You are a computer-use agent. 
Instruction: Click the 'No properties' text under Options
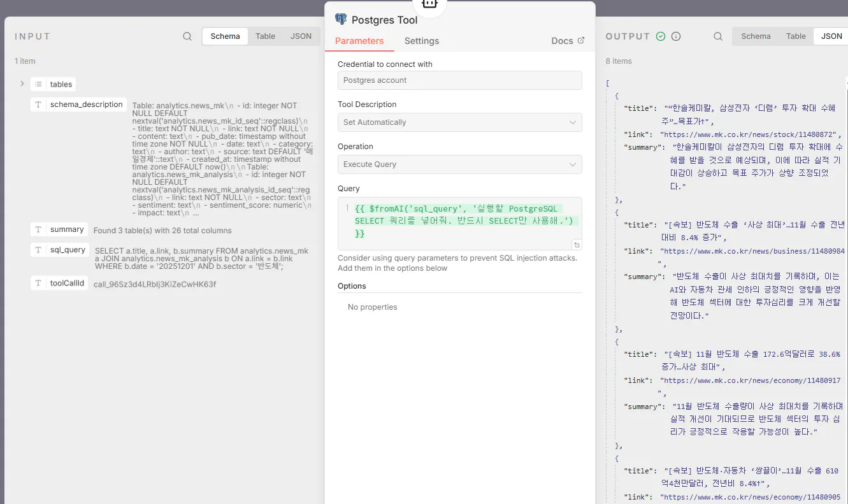tap(373, 307)
